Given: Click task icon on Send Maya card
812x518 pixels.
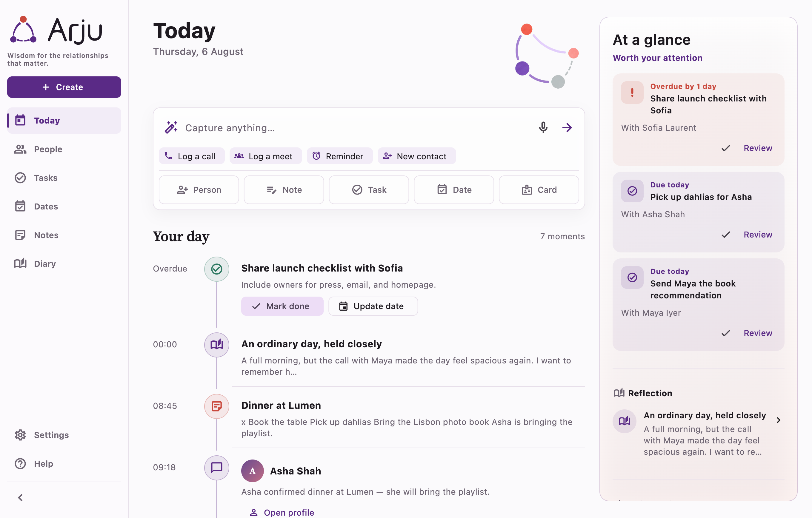Looking at the screenshot, I should (x=632, y=277).
